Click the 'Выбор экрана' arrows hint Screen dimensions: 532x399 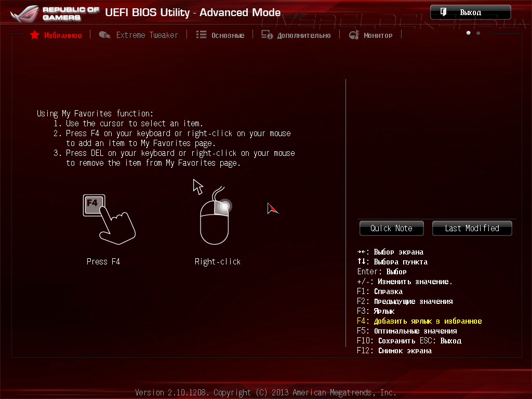coord(390,252)
